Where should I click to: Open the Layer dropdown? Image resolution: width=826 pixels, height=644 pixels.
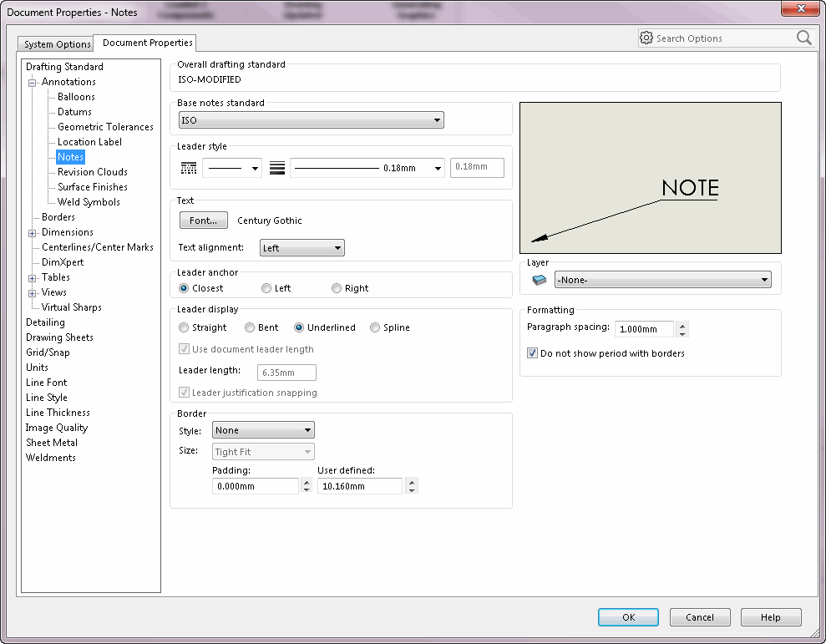662,280
